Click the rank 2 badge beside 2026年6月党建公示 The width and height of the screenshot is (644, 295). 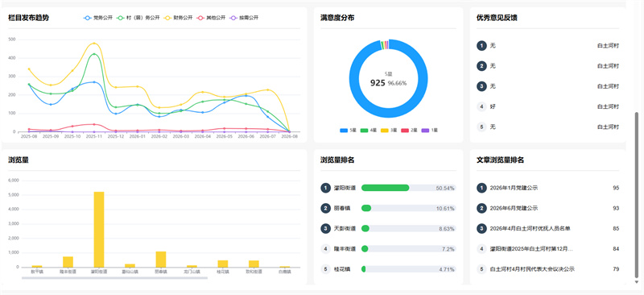click(x=481, y=208)
